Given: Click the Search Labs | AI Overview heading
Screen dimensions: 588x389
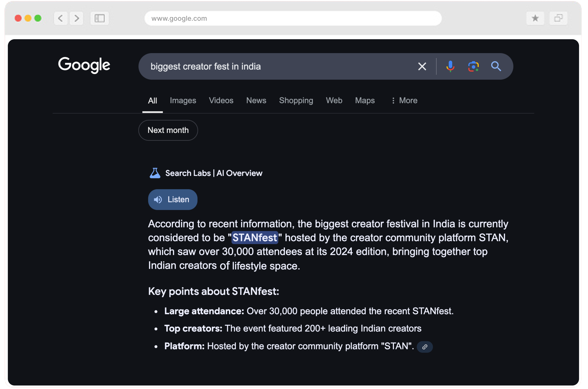Looking at the screenshot, I should tap(214, 173).
